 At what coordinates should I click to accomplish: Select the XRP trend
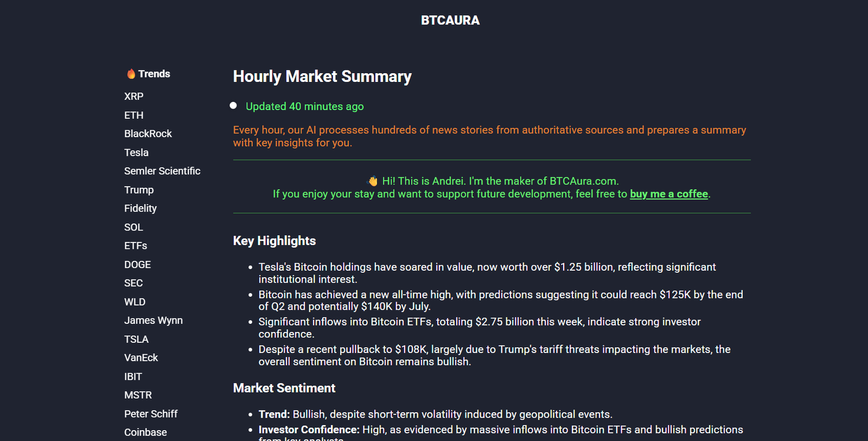point(133,97)
